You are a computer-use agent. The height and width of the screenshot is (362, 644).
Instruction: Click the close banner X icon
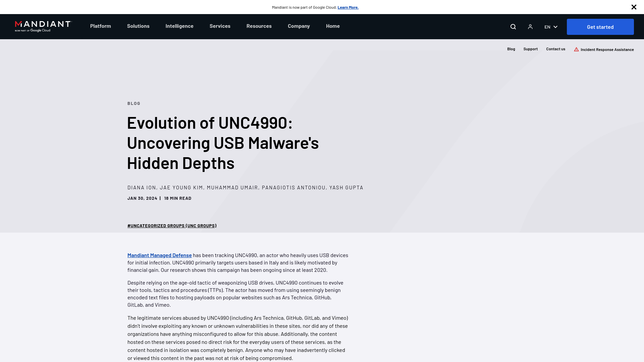point(634,7)
